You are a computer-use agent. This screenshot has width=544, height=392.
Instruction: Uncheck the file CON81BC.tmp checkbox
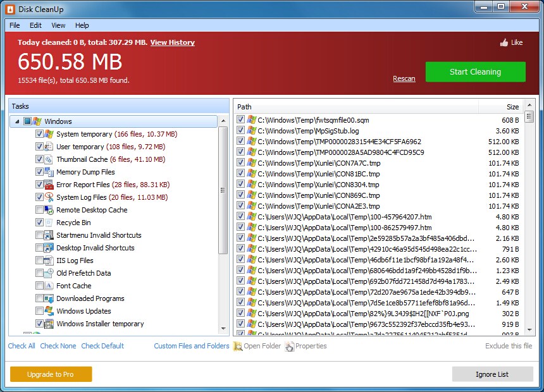point(240,173)
